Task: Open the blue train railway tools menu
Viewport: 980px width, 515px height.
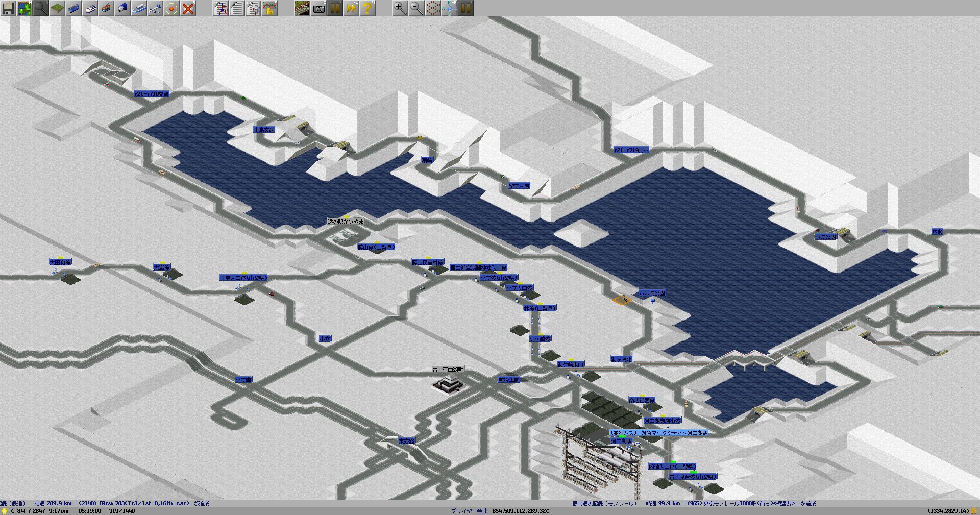Action: (x=73, y=8)
